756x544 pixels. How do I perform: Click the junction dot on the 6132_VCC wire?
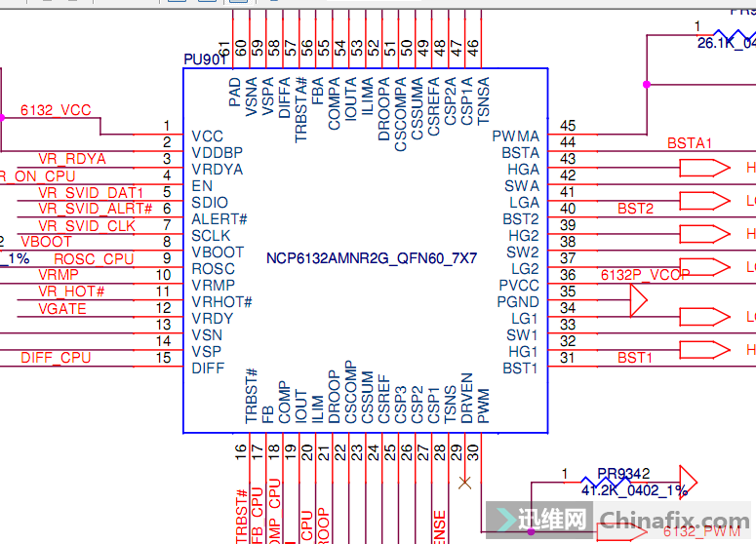tap(1, 118)
